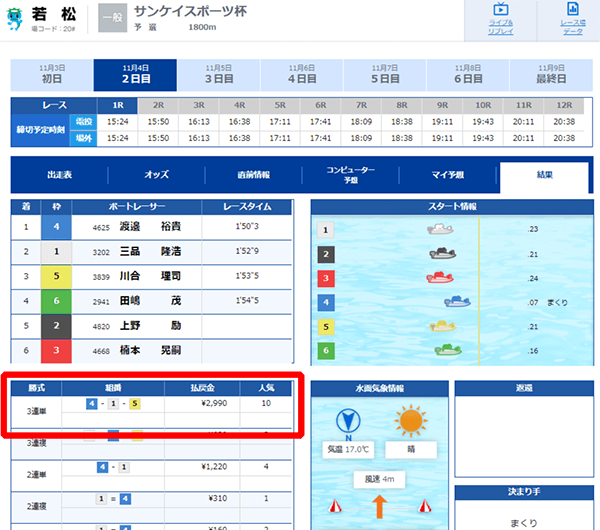Open the マイ予想 tab
This screenshot has height=530, width=600.
(x=448, y=175)
